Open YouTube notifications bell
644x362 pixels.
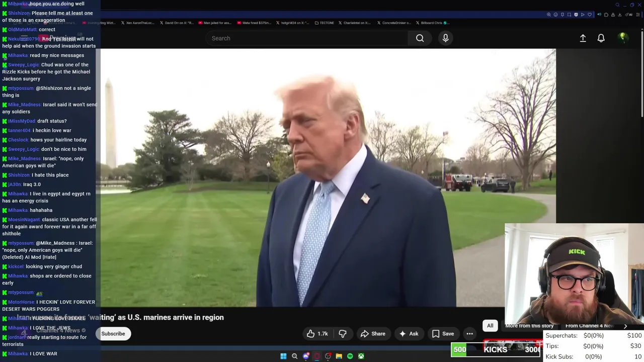click(x=601, y=38)
